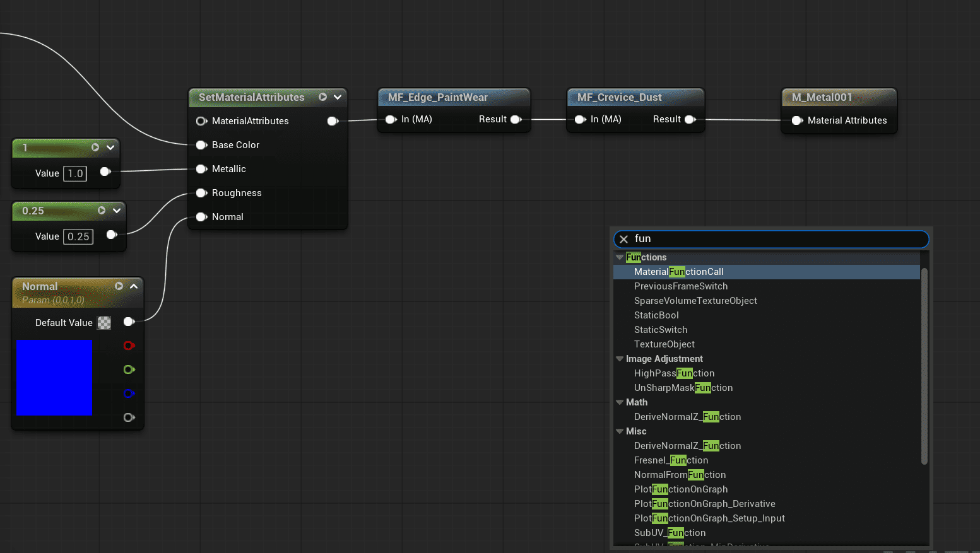This screenshot has height=553, width=980.
Task: Click the alpha output pin on Normal node
Action: [x=129, y=417]
